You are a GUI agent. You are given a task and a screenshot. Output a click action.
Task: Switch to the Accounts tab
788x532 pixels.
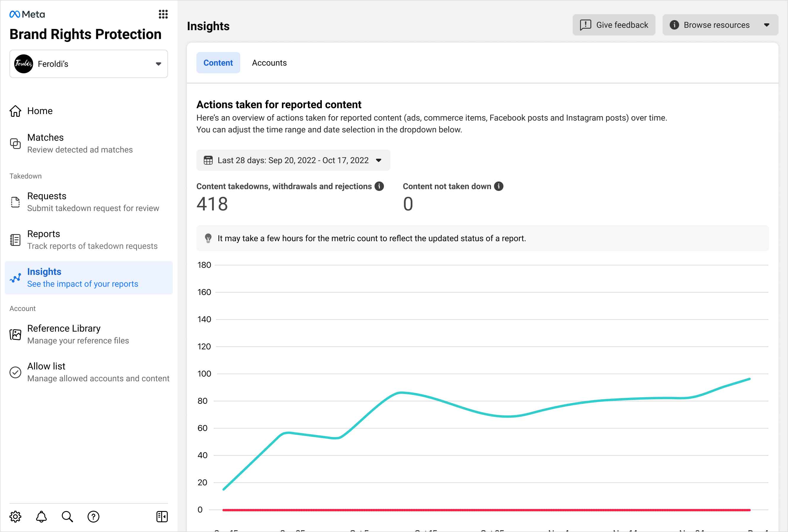click(x=269, y=63)
